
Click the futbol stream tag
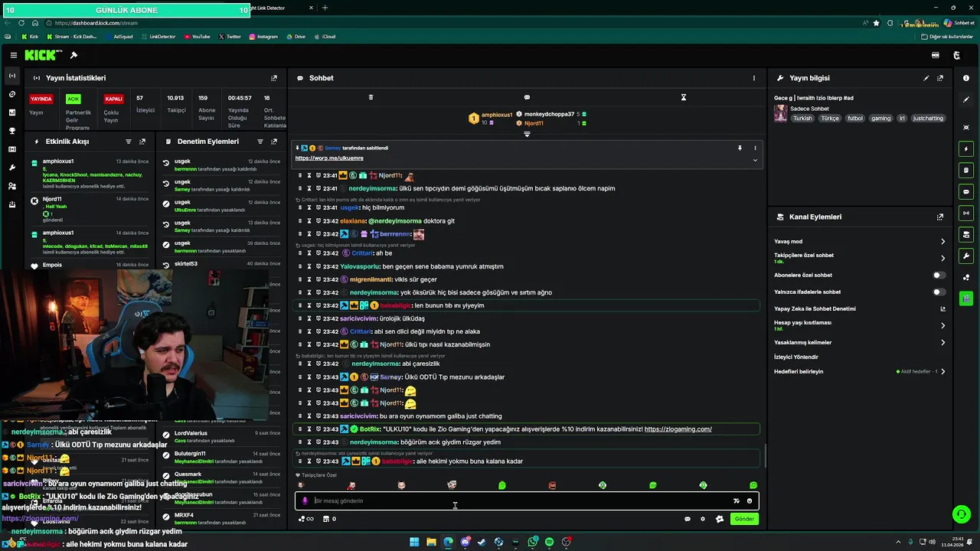coord(854,119)
